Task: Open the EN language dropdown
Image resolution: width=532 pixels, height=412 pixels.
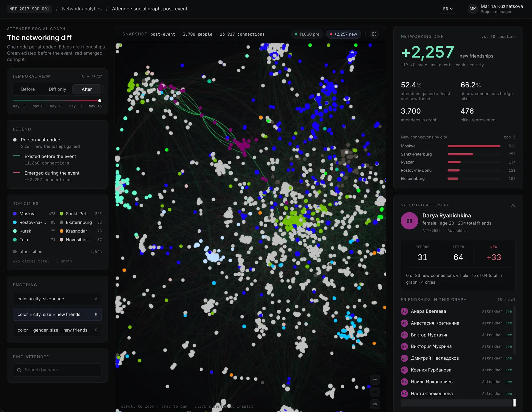Action: coord(448,9)
